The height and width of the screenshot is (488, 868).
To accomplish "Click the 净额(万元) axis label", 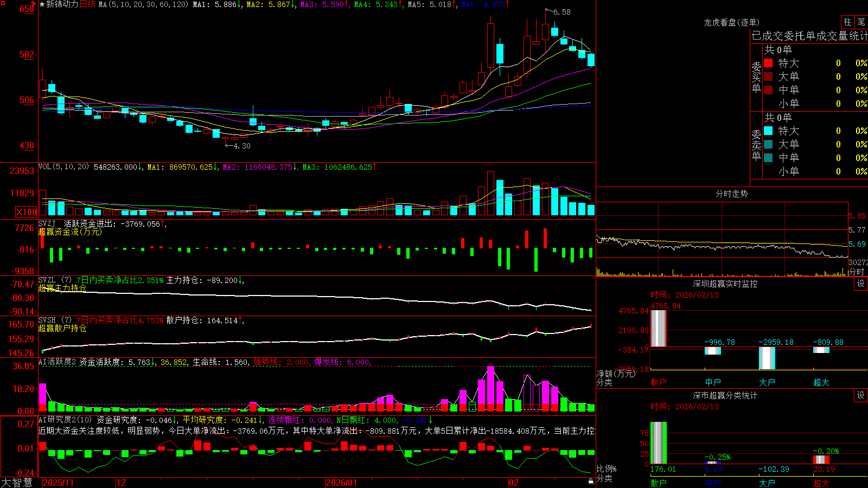I will 616,374.
